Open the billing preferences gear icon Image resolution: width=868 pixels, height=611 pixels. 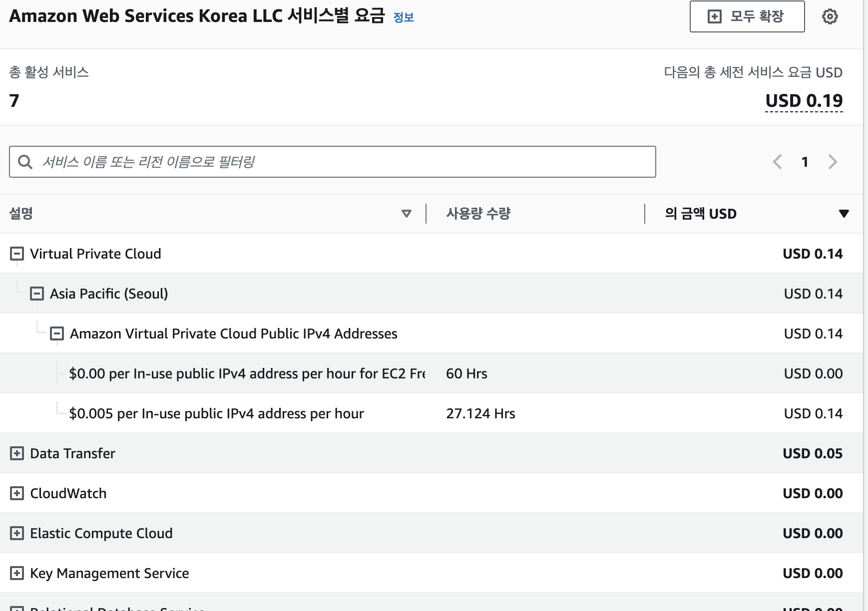coord(830,16)
